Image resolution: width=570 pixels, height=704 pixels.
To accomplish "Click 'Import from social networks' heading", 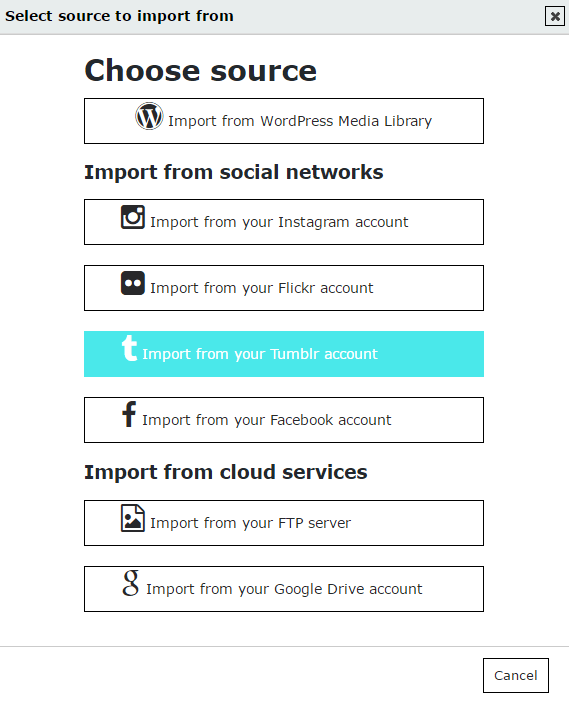I will pos(234,172).
